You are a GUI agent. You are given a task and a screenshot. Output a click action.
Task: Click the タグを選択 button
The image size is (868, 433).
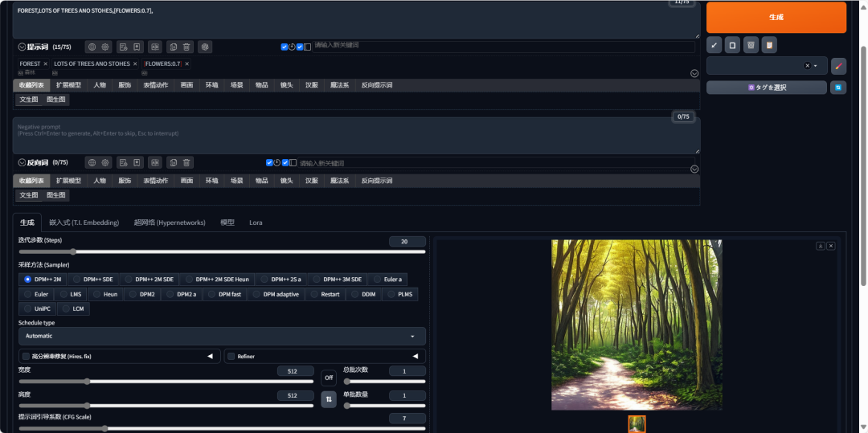[x=767, y=88]
